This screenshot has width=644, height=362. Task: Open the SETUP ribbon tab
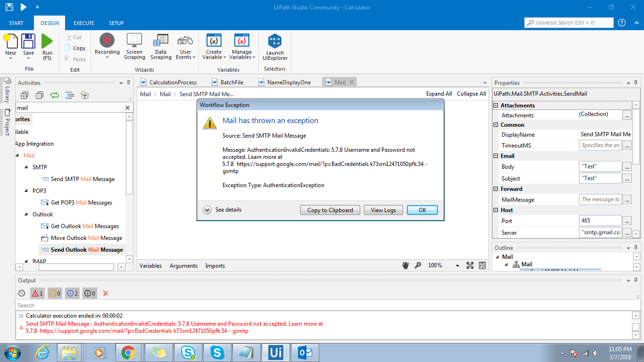(116, 23)
